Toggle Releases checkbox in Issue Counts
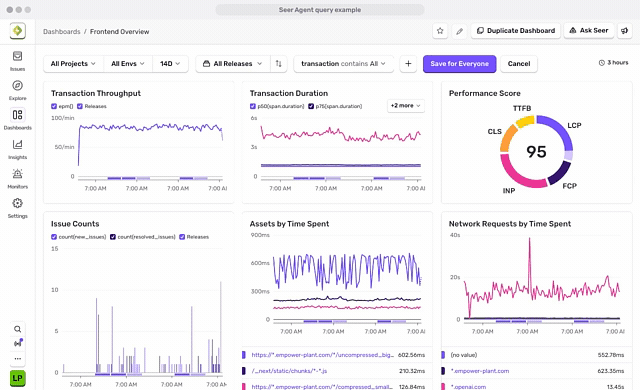 point(182,237)
